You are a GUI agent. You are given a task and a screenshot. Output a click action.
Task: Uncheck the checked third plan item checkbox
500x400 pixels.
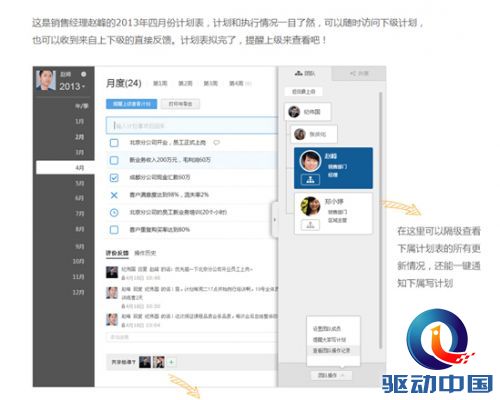[114, 178]
